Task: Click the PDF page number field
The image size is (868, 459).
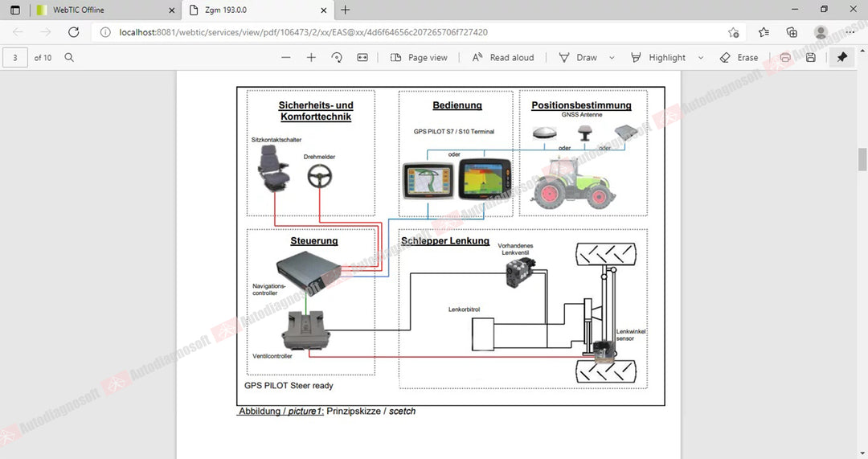Action: (15, 58)
